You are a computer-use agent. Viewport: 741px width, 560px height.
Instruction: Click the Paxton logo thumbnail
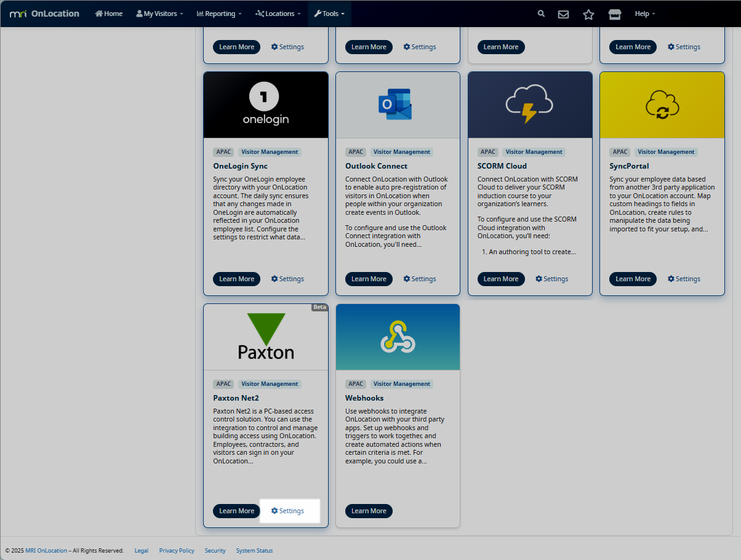pyautogui.click(x=266, y=337)
